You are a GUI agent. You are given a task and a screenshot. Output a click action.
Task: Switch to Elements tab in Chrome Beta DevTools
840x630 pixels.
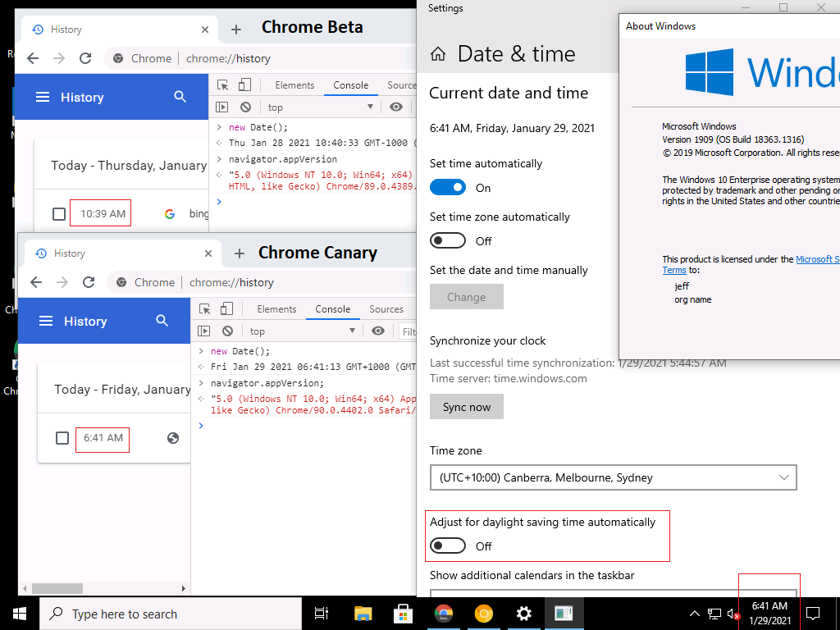pos(294,85)
